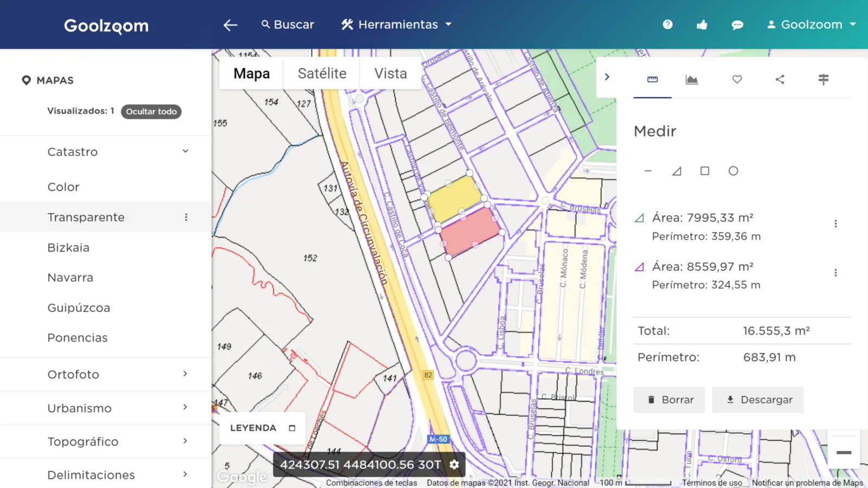Select the circle measure tool
Viewport: 868px width, 488px height.
(733, 171)
